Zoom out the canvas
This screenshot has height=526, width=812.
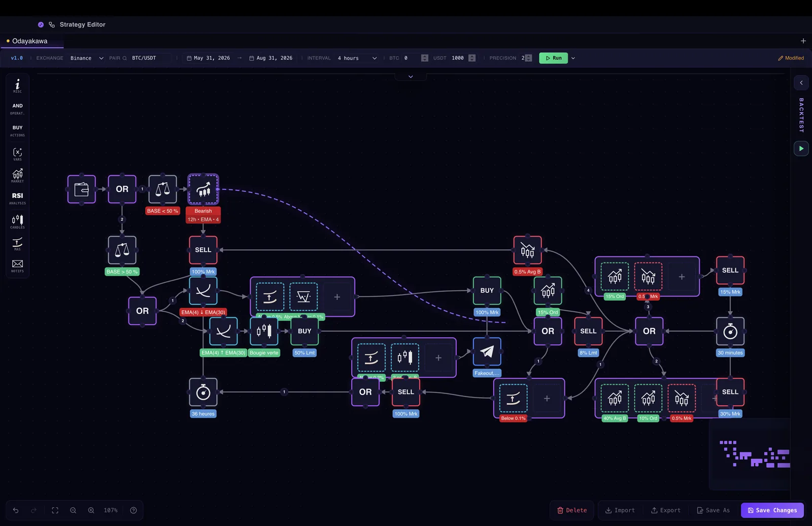point(73,510)
